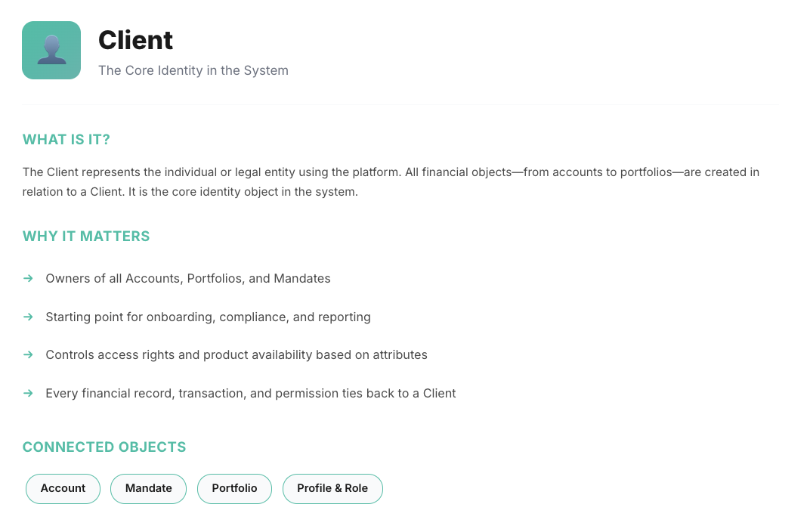Click the horizontal divider below the header

point(400,104)
